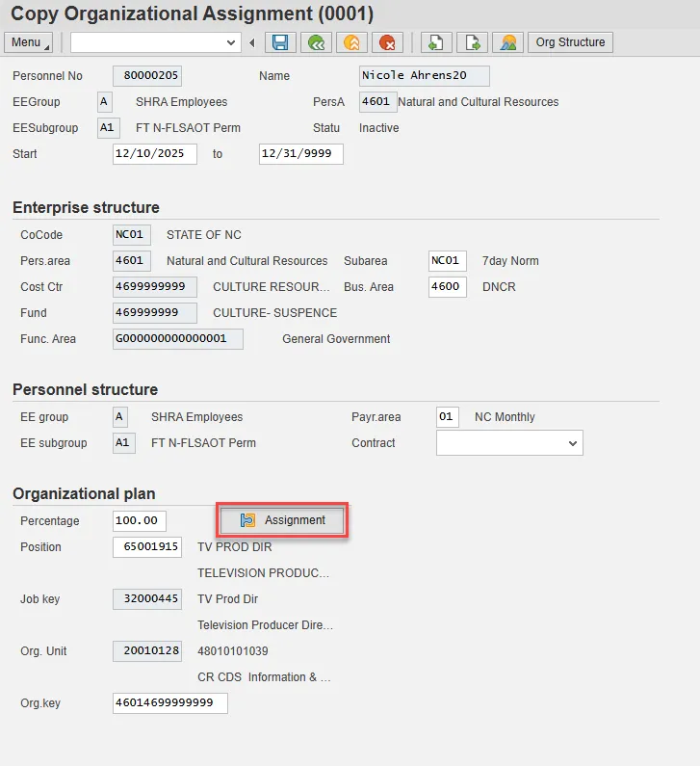
Task: Click the Position field 65001915
Action: (x=147, y=547)
